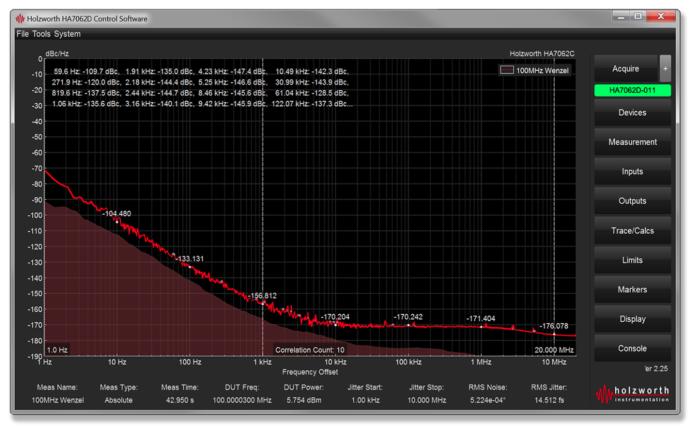The width and height of the screenshot is (691, 427).
Task: Open the System menu
Action: coord(67,34)
